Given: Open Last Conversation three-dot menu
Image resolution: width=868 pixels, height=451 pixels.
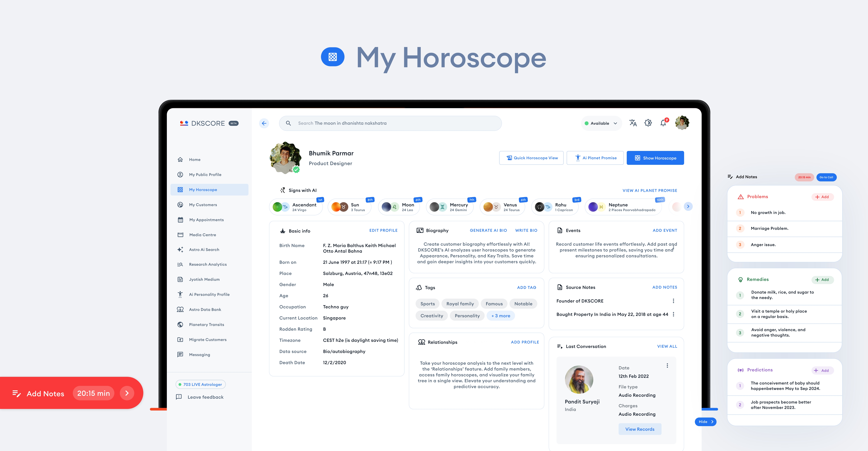Looking at the screenshot, I should pos(667,366).
